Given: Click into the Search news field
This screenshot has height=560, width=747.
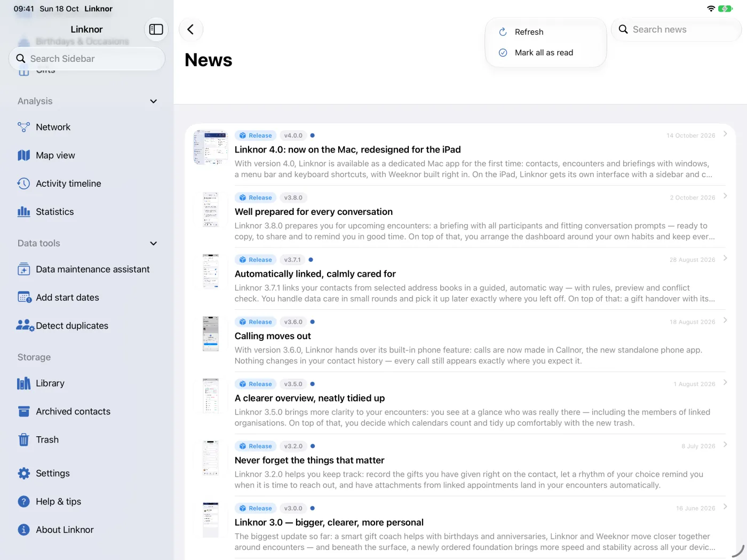Looking at the screenshot, I should click(676, 29).
